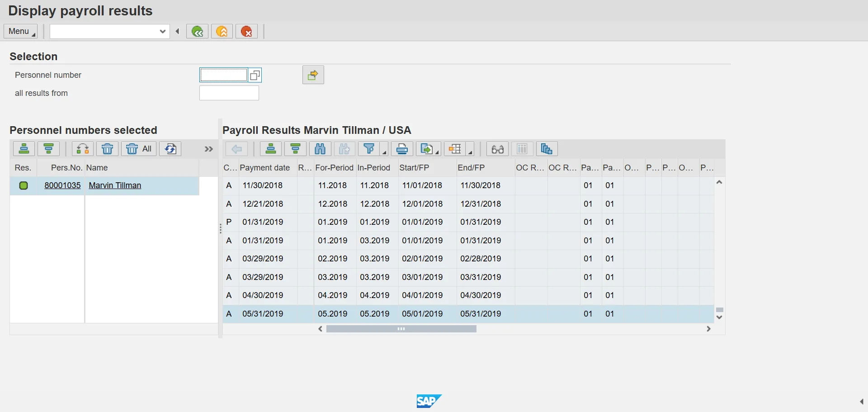The width and height of the screenshot is (868, 412).
Task: Open personnel number 80001035 link
Action: click(x=62, y=185)
